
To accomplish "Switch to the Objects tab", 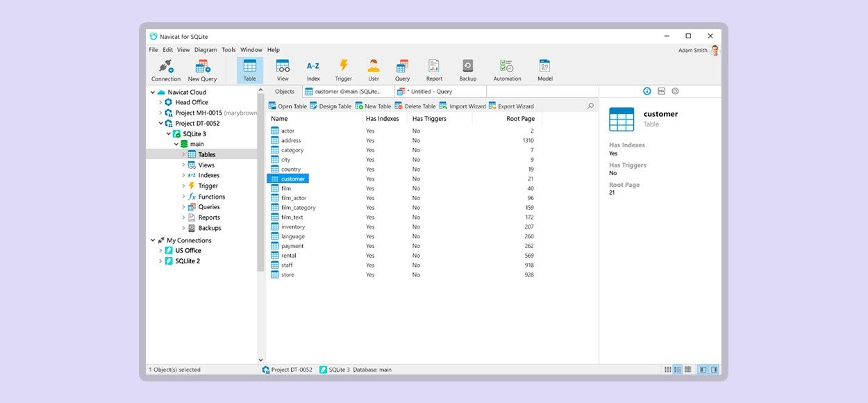I will (285, 92).
